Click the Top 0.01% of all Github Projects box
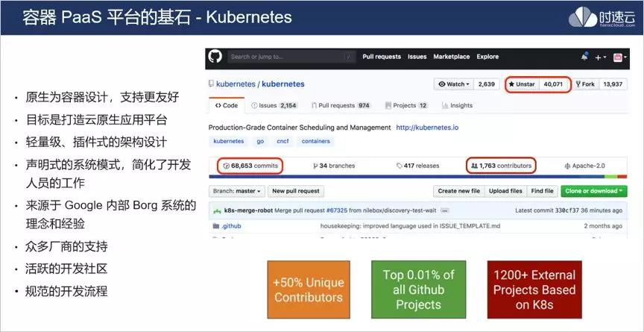 [x=418, y=289]
